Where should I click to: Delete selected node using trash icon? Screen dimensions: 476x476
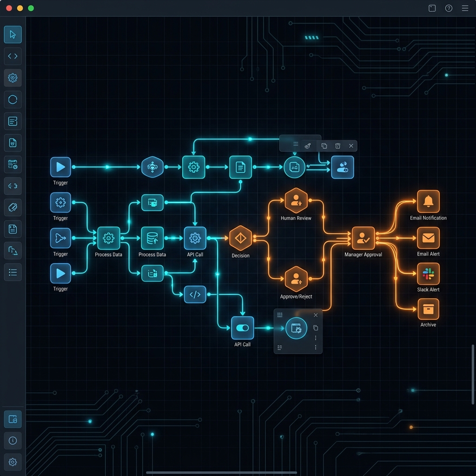[x=337, y=145]
